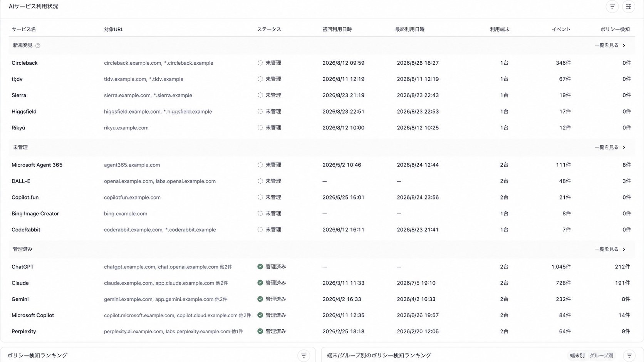Select the CodeRabbit service name

pyautogui.click(x=26, y=230)
